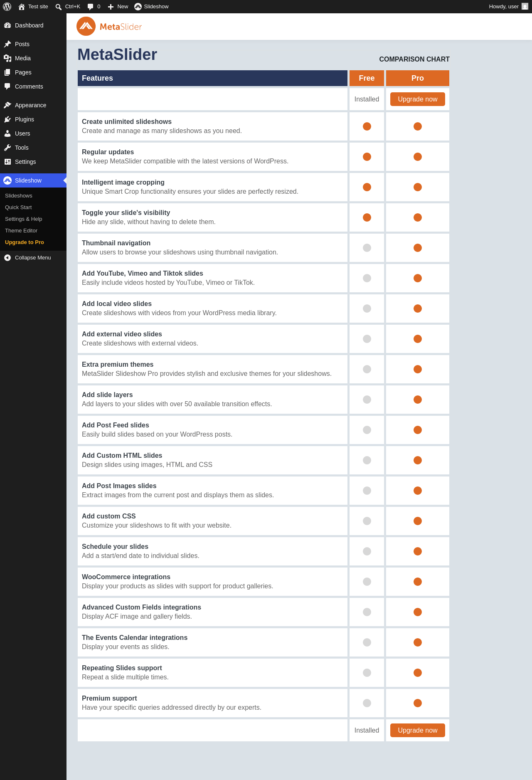This screenshot has height=780, width=532.
Task: Click the top Upgrade now button
Action: (418, 99)
